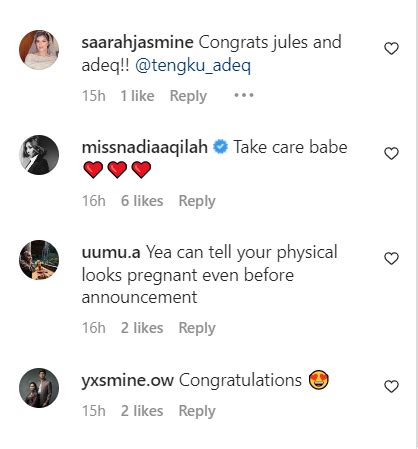This screenshot has width=418, height=449.
Task: Reply to uumu.a's comment
Action: 197,328
